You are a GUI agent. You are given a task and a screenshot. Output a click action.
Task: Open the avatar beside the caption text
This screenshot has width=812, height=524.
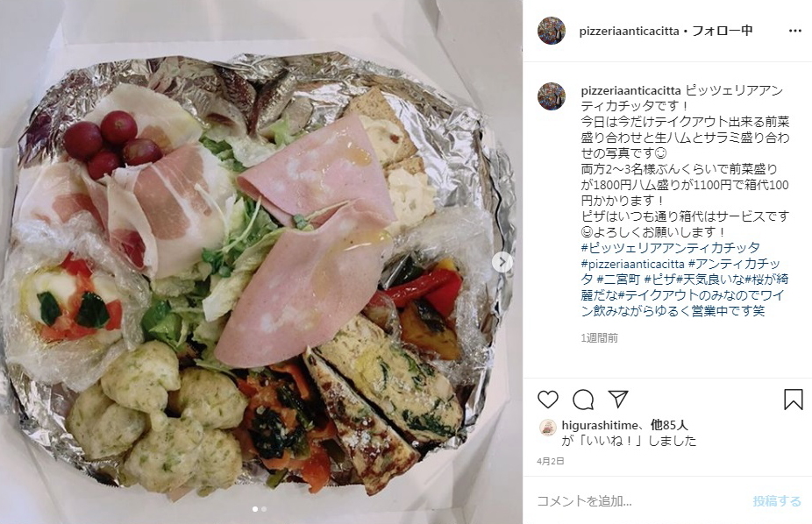[x=552, y=96]
